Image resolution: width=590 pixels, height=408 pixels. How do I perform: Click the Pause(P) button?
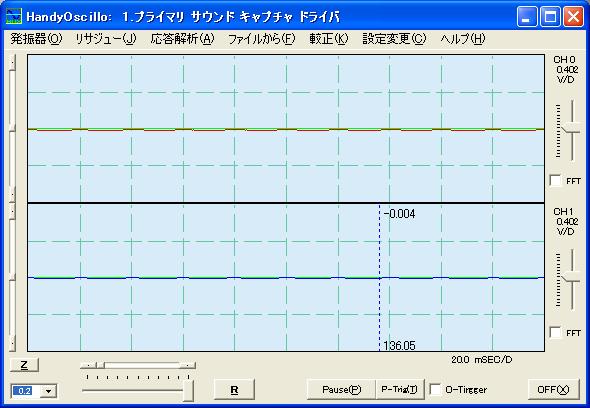(341, 390)
